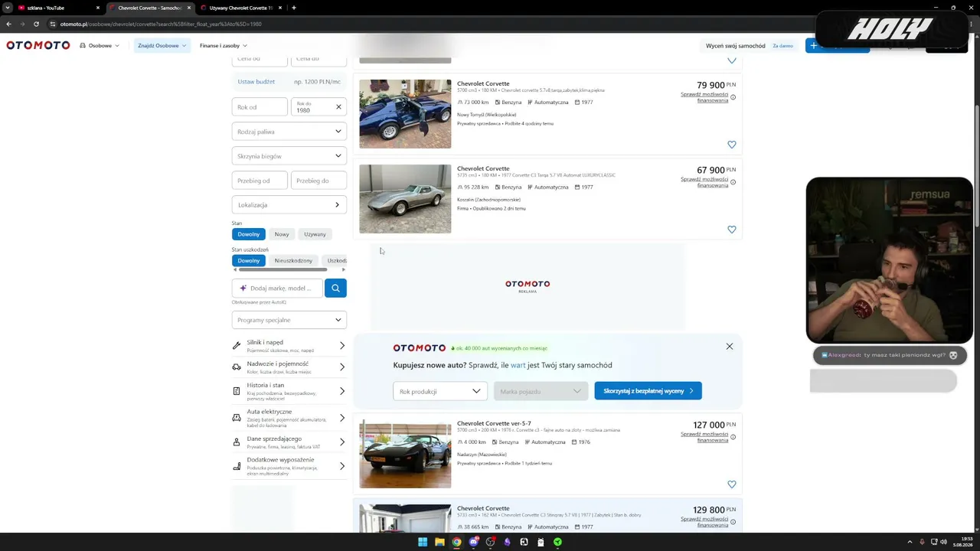Open the 'Znajdź Osobowe' navigation menu
Viewport: 980px width, 551px height.
pos(162,45)
